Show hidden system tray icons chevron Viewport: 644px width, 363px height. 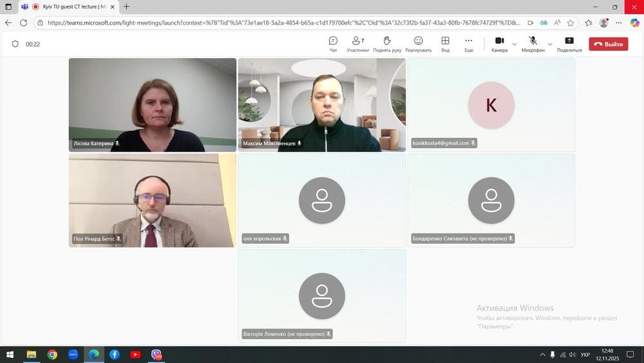click(x=542, y=355)
